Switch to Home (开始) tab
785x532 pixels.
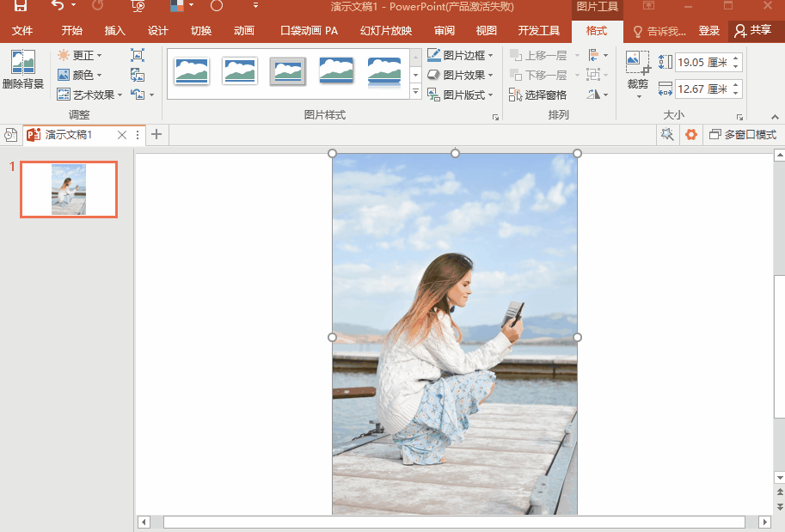point(71,31)
